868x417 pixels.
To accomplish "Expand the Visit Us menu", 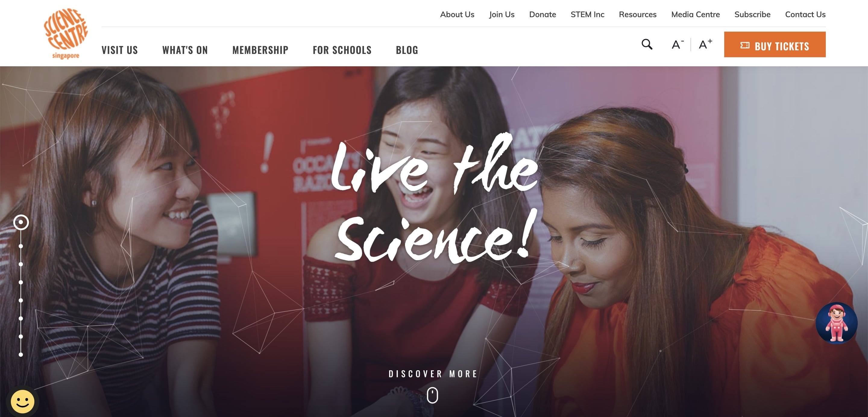I will click(120, 50).
